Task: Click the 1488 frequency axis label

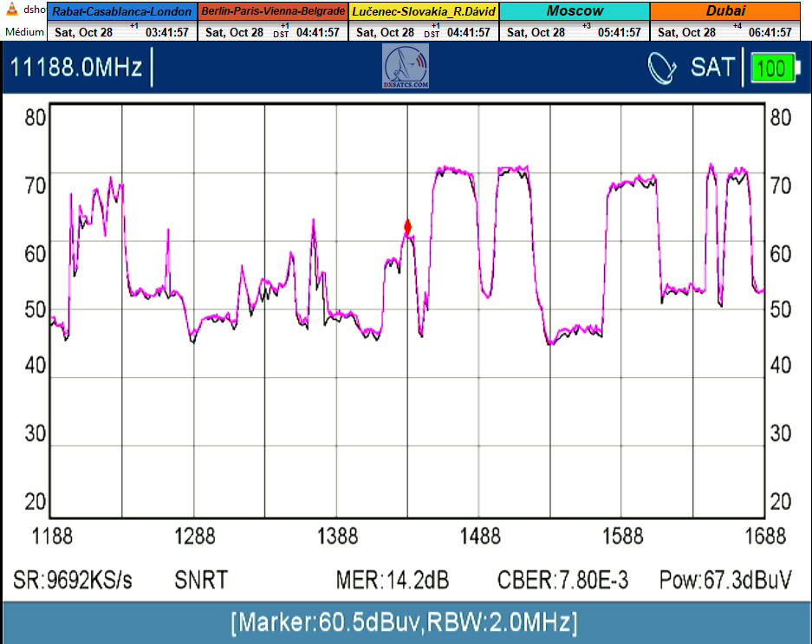Action: tap(479, 536)
